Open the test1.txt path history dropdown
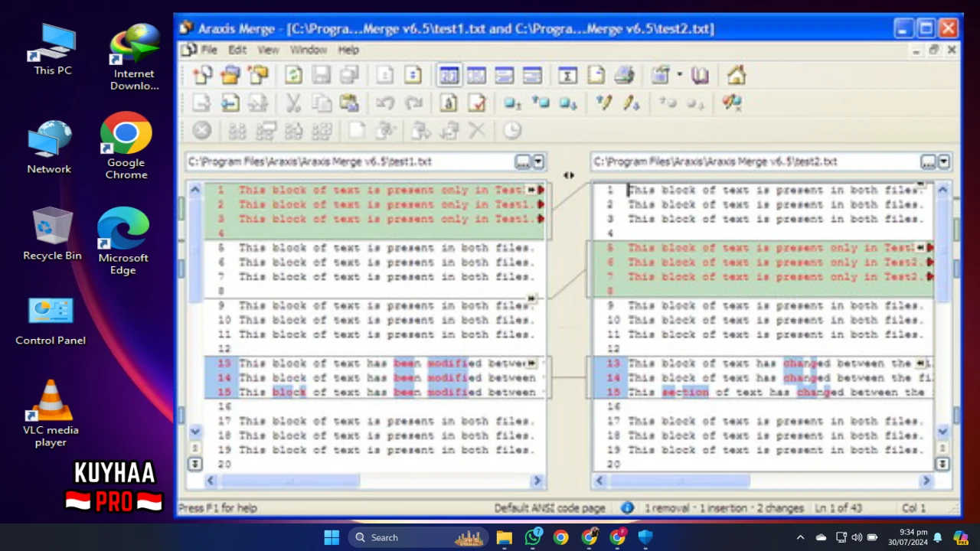Screen dimensions: 980x551 [538, 161]
